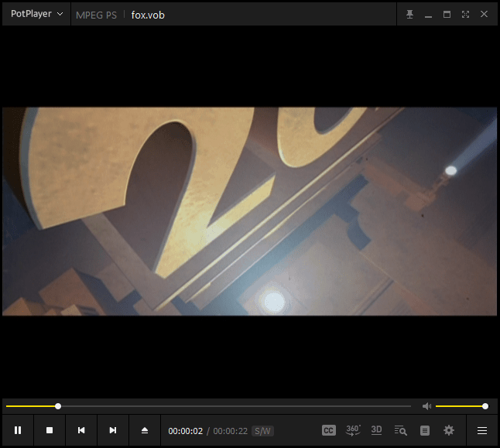Screen dimensions: 500x448
Task: Click the video display area
Action: (x=250, y=211)
